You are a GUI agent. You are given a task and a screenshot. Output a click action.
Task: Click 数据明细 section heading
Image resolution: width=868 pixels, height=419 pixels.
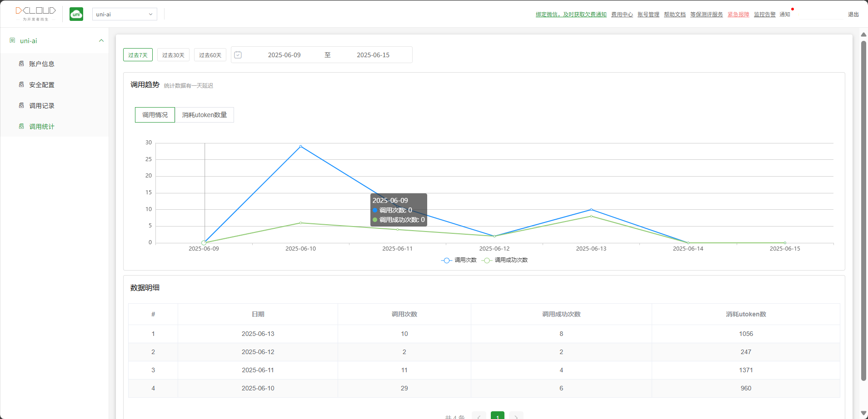coord(145,288)
